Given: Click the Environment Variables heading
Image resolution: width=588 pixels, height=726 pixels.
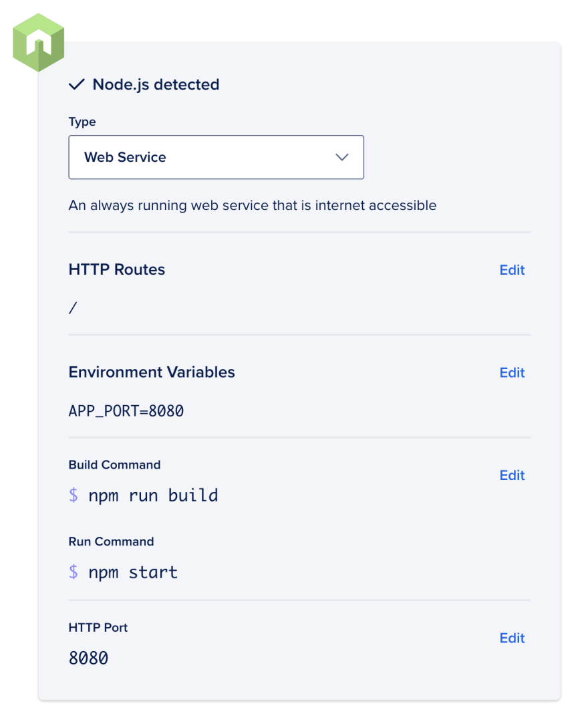Looking at the screenshot, I should (152, 372).
